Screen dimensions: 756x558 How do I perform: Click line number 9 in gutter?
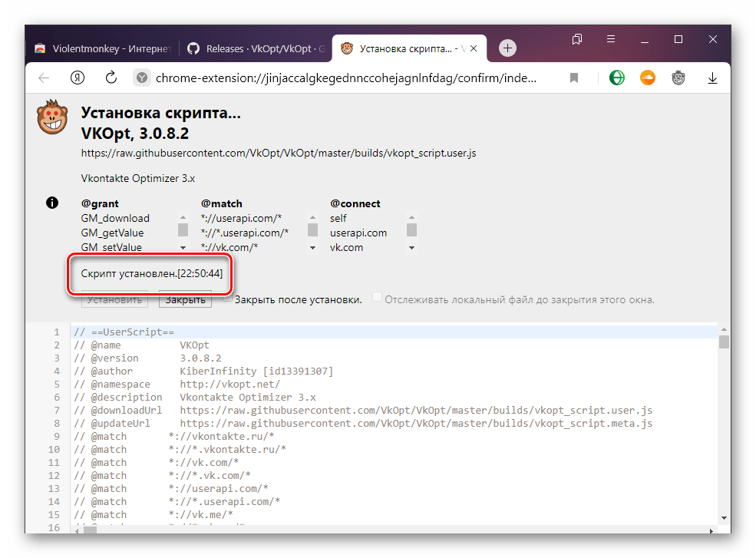[x=57, y=436]
